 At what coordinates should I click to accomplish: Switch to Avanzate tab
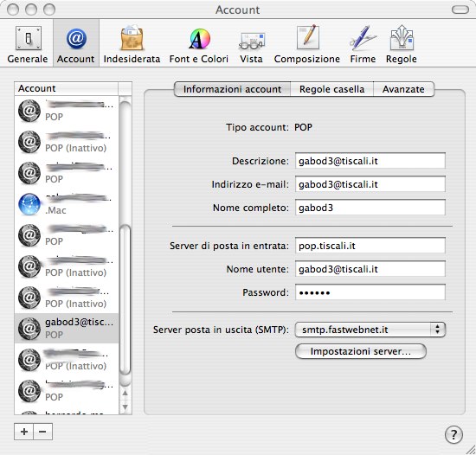(x=404, y=89)
